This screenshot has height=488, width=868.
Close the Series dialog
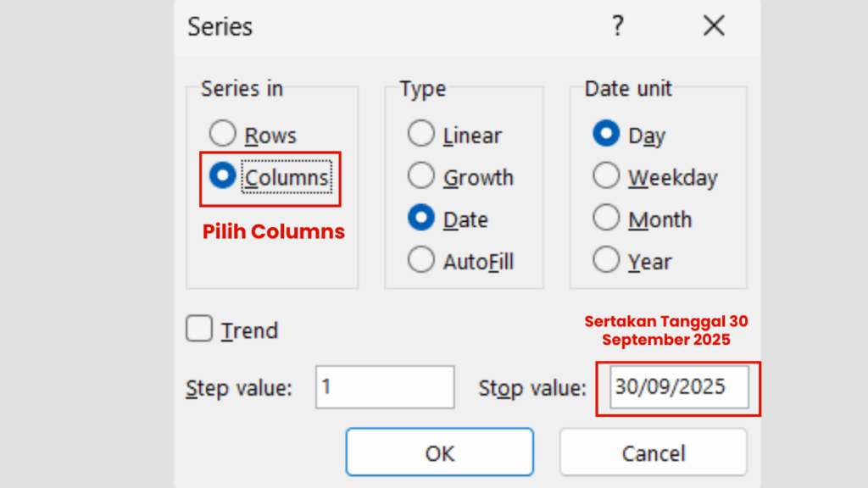[x=714, y=26]
